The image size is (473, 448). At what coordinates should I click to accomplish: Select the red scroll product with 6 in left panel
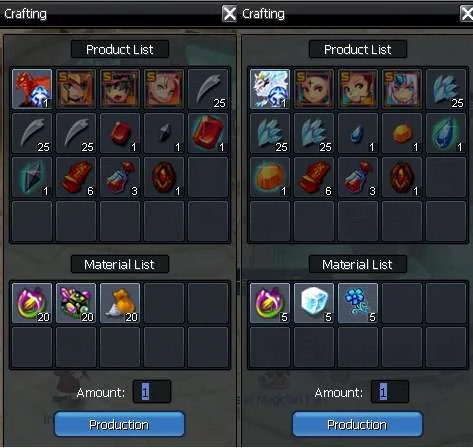tap(76, 177)
